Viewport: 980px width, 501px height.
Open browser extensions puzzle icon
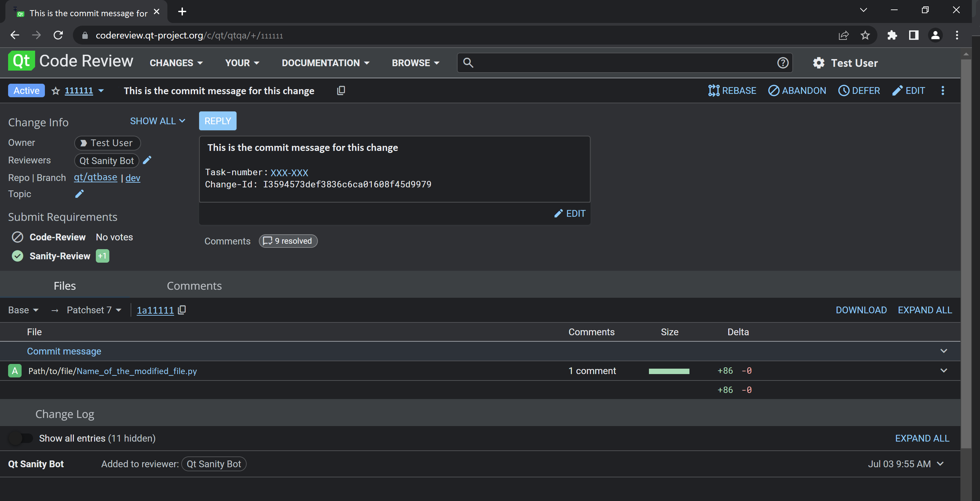click(x=892, y=35)
